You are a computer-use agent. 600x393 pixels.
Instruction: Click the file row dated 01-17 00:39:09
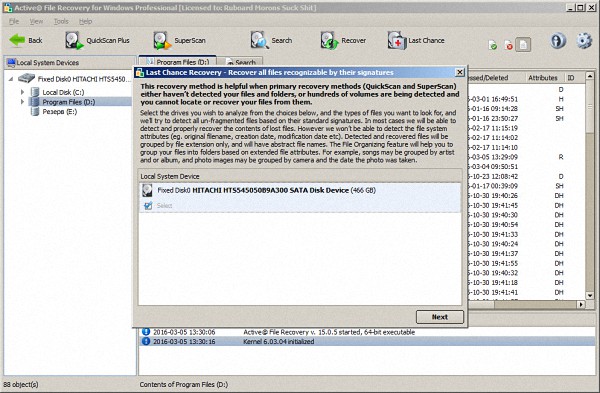[x=526, y=186]
